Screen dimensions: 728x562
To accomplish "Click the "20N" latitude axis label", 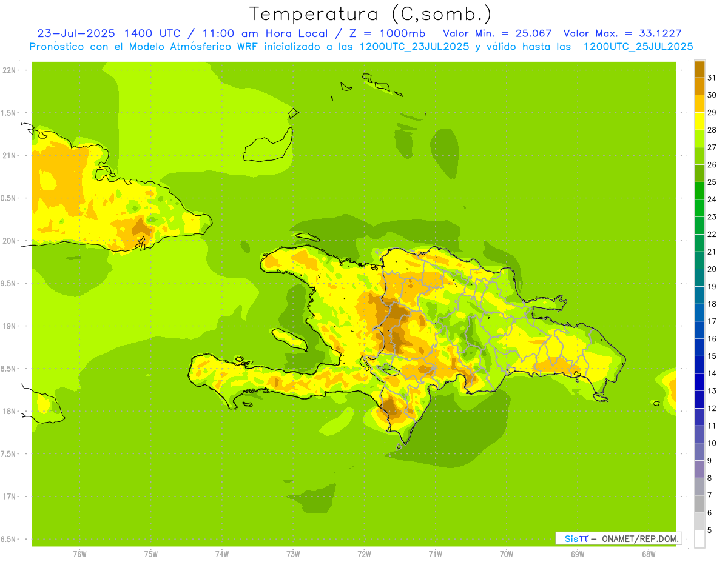I will coord(10,241).
